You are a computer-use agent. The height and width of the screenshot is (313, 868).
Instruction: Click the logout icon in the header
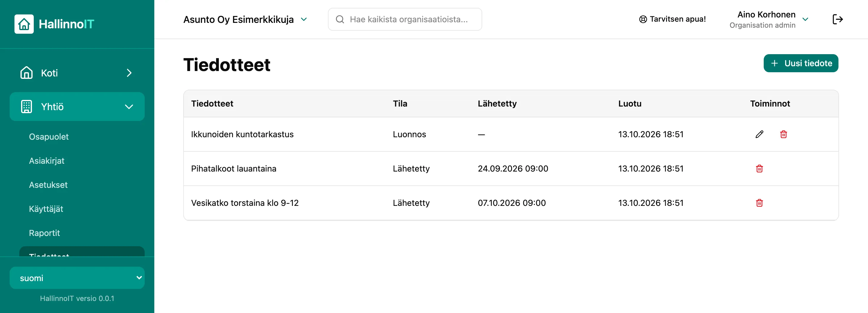click(837, 19)
